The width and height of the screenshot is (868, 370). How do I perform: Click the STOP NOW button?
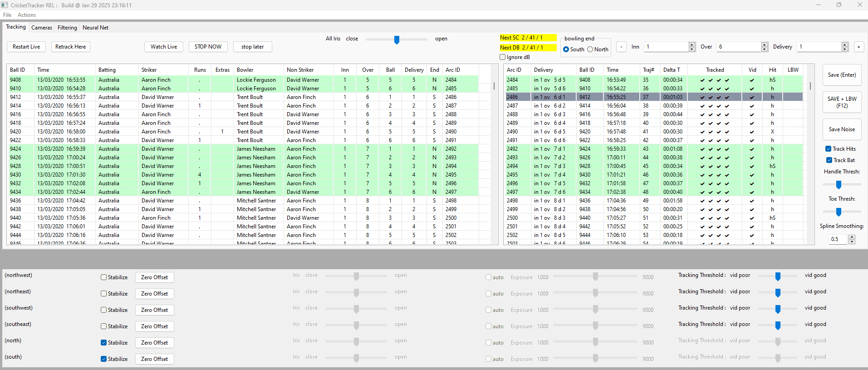click(x=208, y=47)
